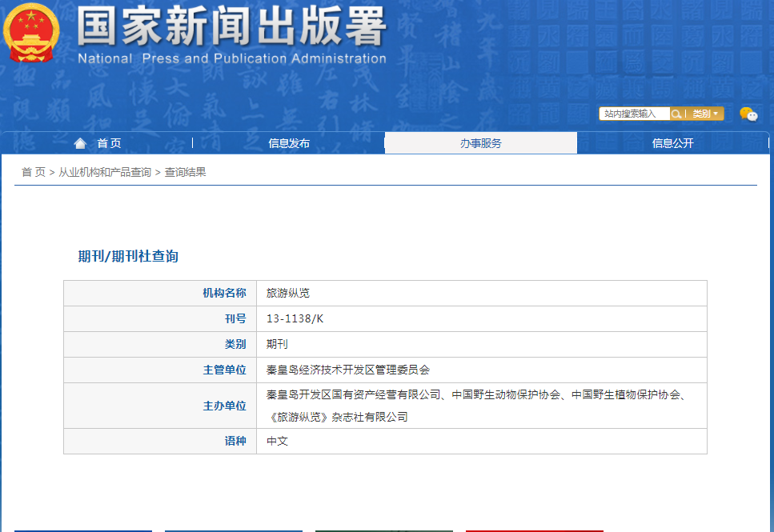Click 查询结果 in the breadcrumb
This screenshot has height=532, width=774.
pyautogui.click(x=186, y=172)
